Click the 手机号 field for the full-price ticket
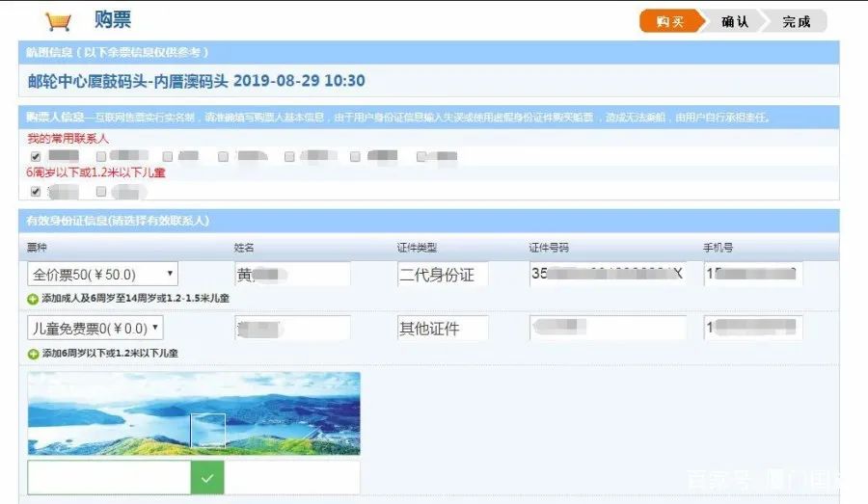Screen dimensions: 868x504 752,275
